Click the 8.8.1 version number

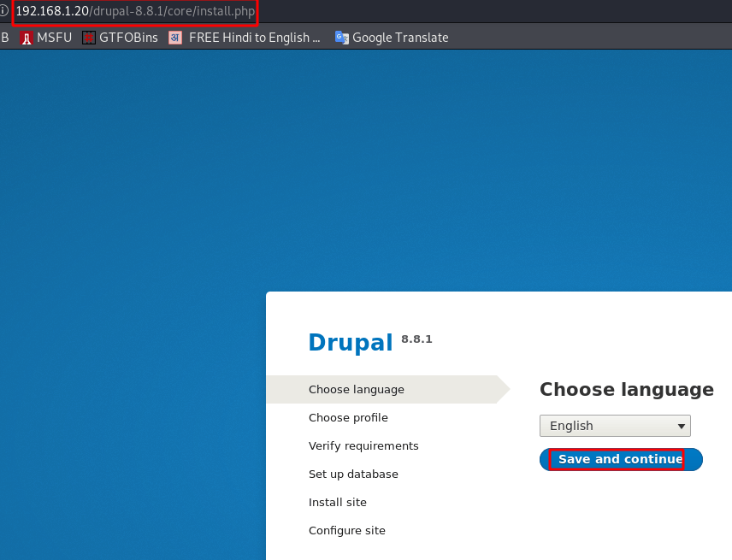click(x=417, y=339)
